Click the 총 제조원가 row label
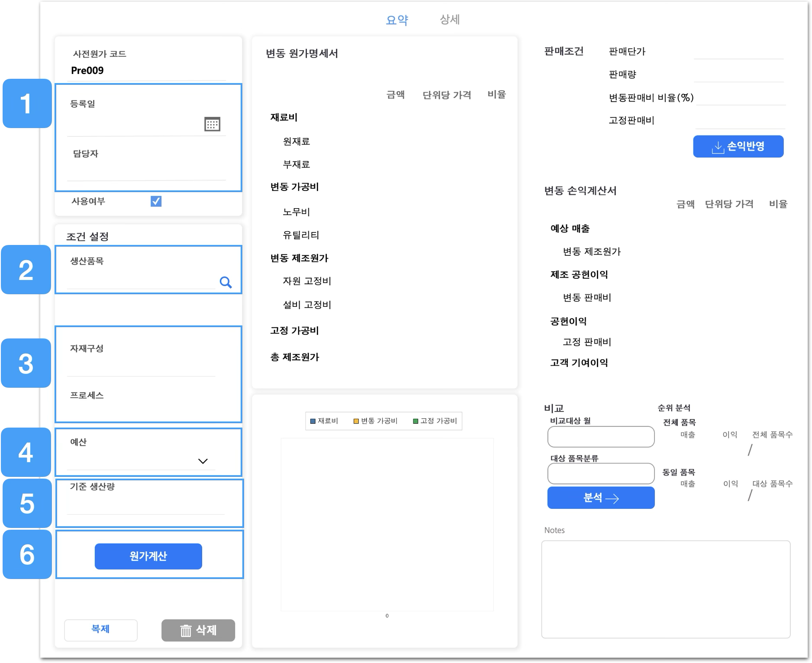 coord(295,357)
